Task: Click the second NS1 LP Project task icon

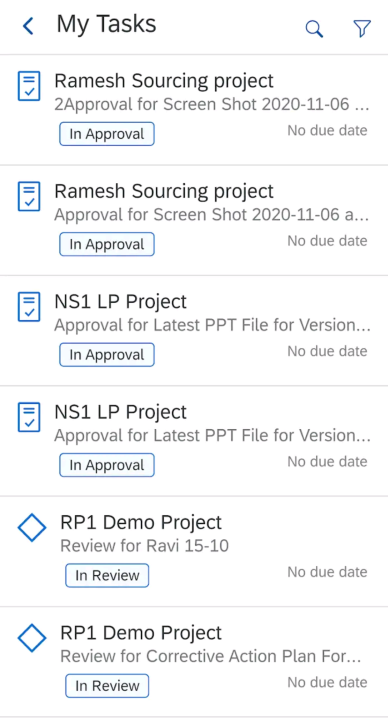Action: pos(29,417)
